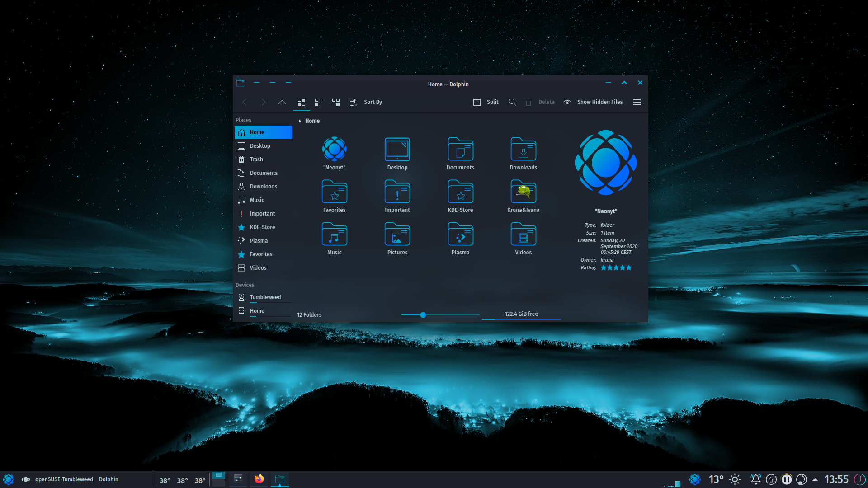Select Home in the Places panel
Image resolution: width=868 pixels, height=488 pixels.
(264, 132)
